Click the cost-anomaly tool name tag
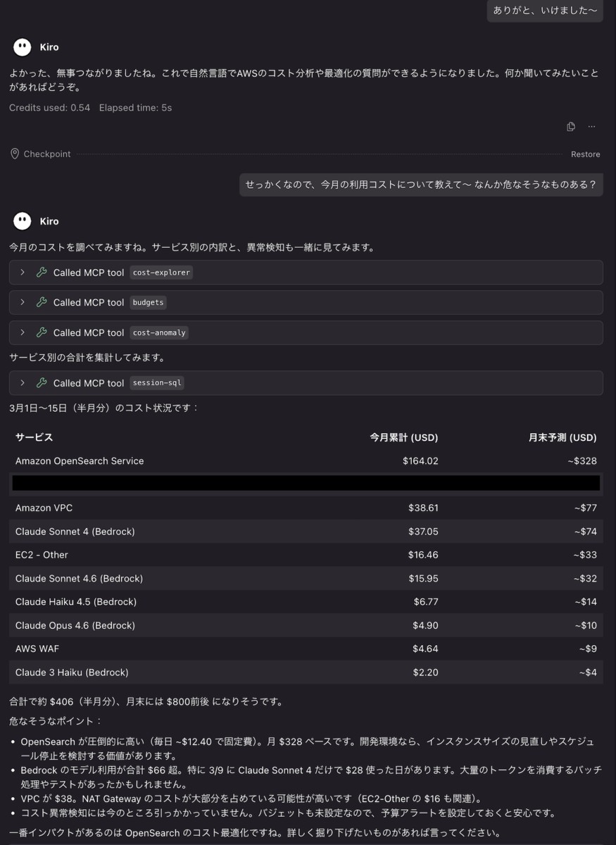Image resolution: width=616 pixels, height=845 pixels. tap(160, 332)
